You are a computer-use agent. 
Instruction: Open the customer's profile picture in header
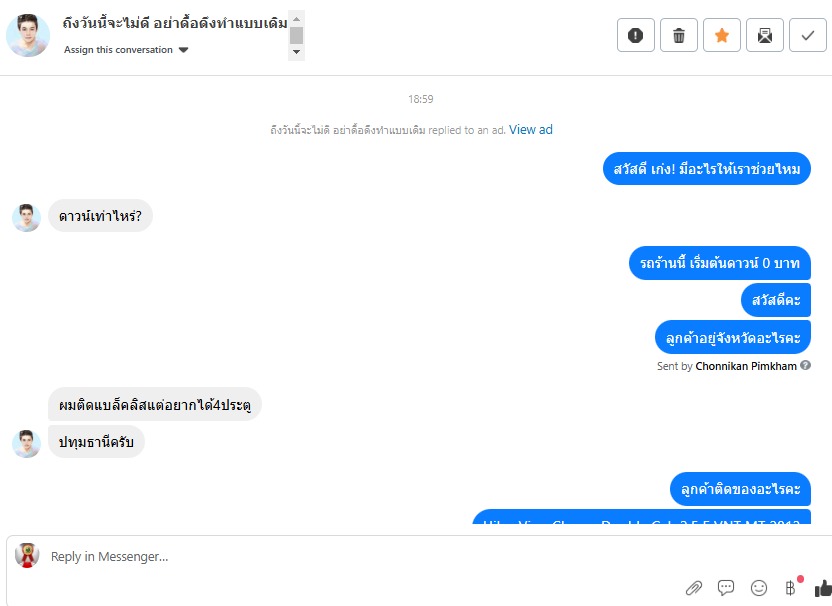coord(28,36)
